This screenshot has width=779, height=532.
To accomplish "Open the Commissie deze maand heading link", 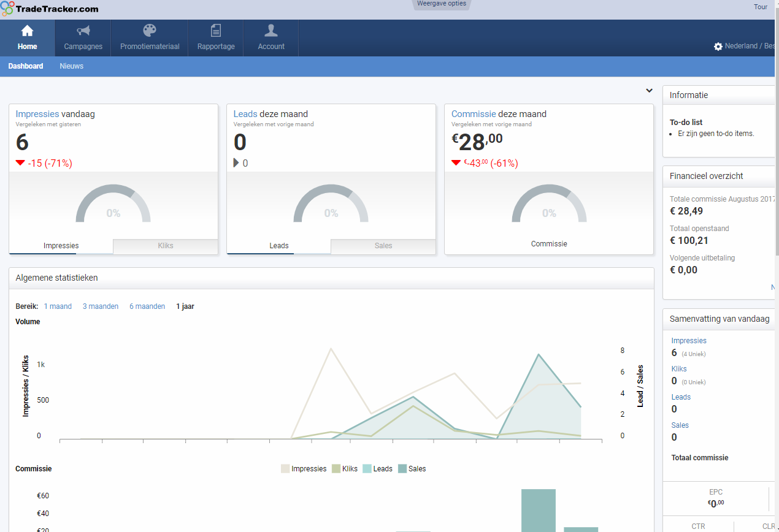I will [x=474, y=114].
